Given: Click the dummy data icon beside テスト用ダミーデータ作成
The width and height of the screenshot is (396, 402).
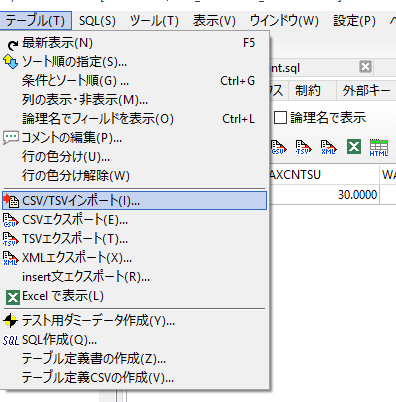Looking at the screenshot, I should coord(10,321).
